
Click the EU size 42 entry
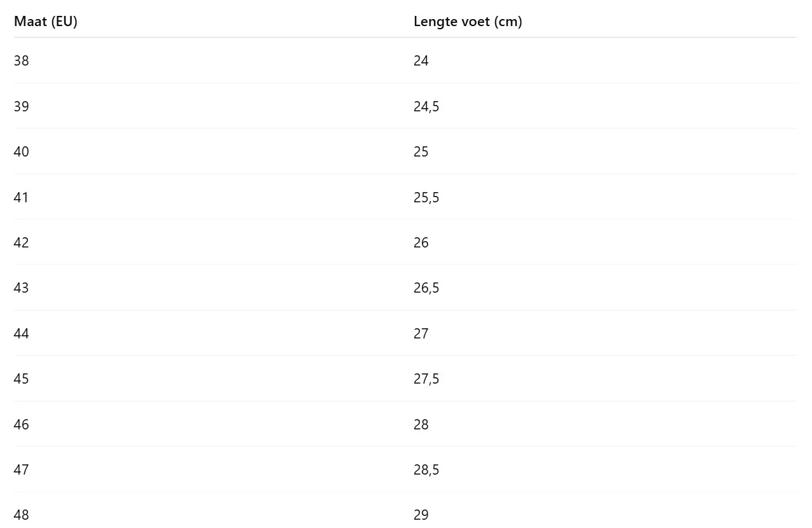(x=22, y=243)
